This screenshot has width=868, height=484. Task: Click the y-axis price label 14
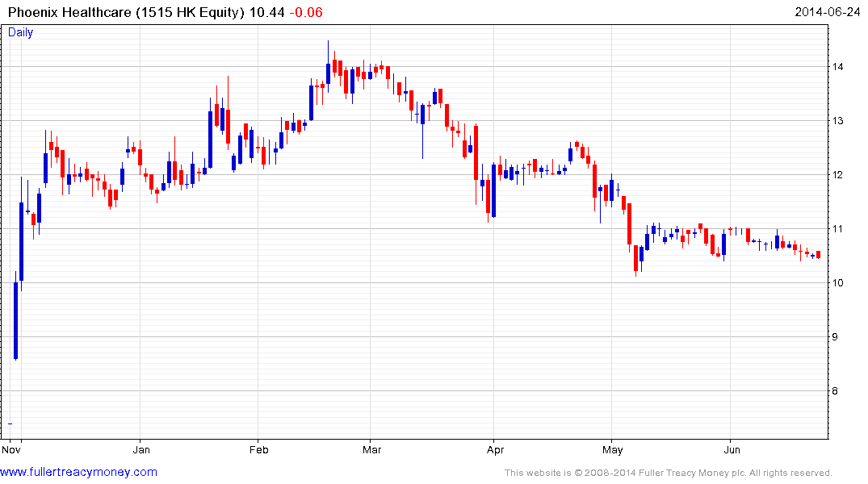(x=837, y=67)
